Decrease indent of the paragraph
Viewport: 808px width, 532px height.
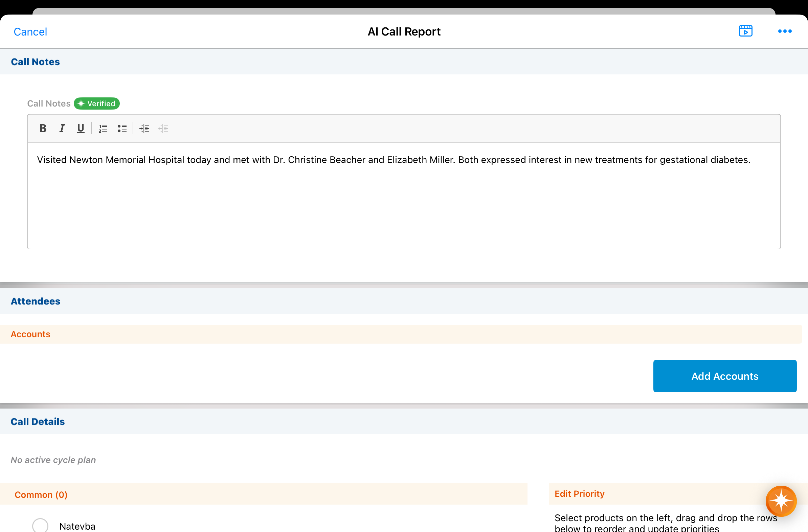(163, 128)
